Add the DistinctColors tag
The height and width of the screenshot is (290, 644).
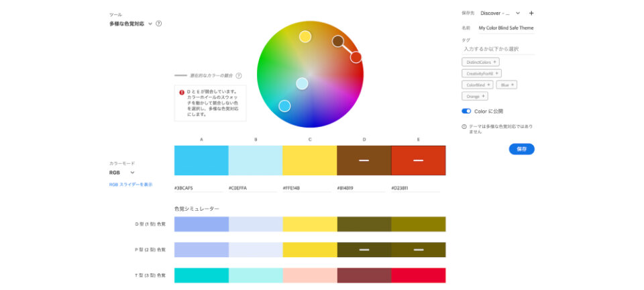coord(480,62)
